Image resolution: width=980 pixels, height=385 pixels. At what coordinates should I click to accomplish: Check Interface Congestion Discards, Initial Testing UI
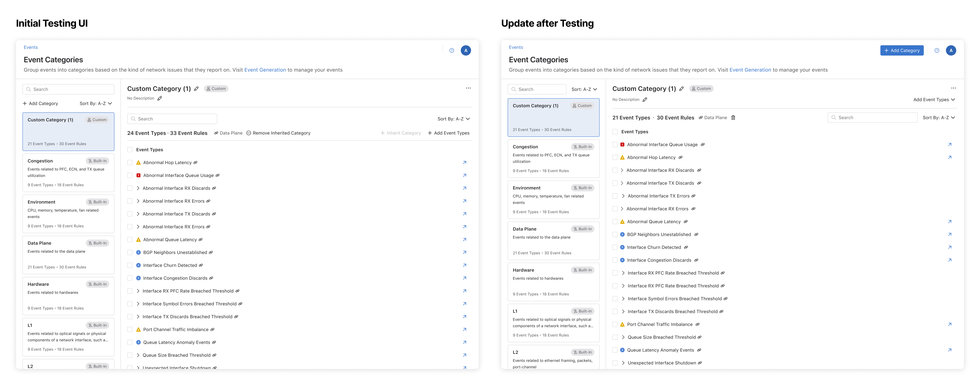click(x=130, y=278)
